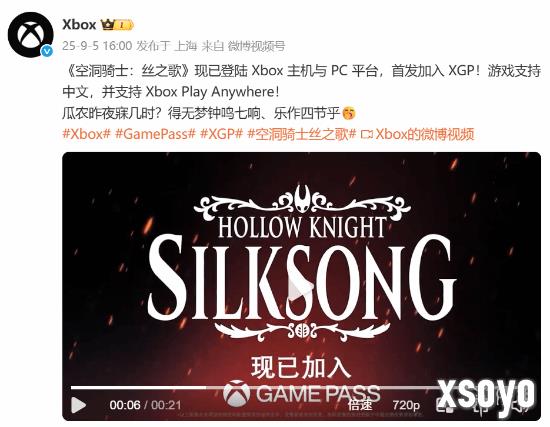Screen dimensions: 550x427
Task: Open the 倍速 playback speed menu
Action: [360, 405]
